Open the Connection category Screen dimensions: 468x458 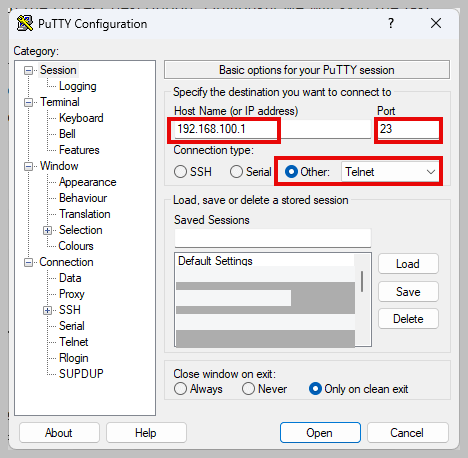point(66,262)
